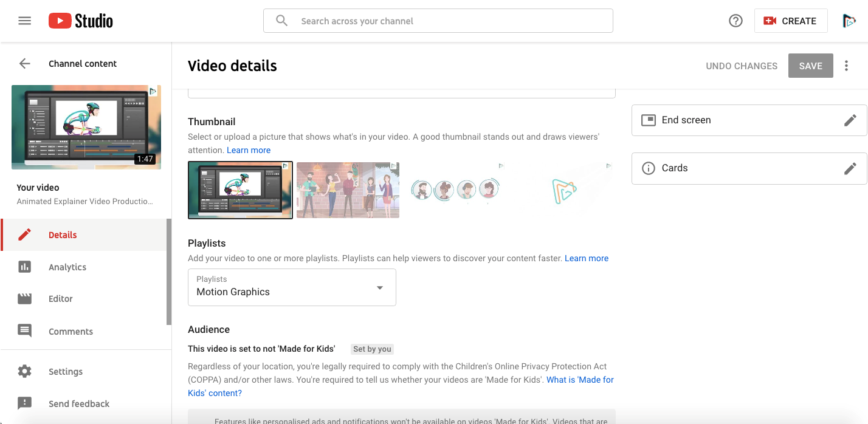Click the Editor clapperboard icon
The height and width of the screenshot is (424, 868).
point(24,298)
